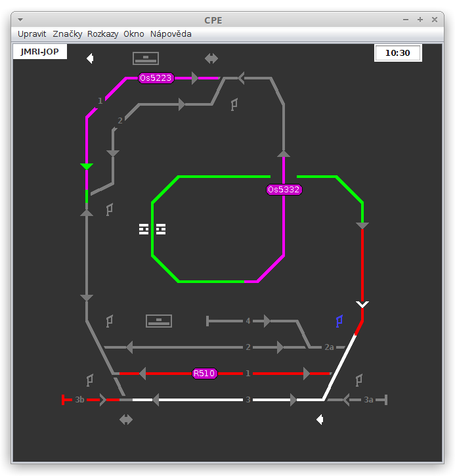This screenshot has width=455, height=476.
Task: Click the blue flag signal icon
Action: (339, 321)
